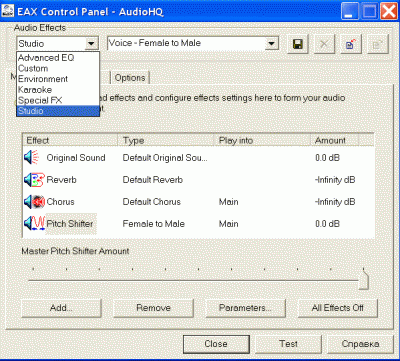Click the export preset icon
This screenshot has height=361, width=400.
coord(377,44)
